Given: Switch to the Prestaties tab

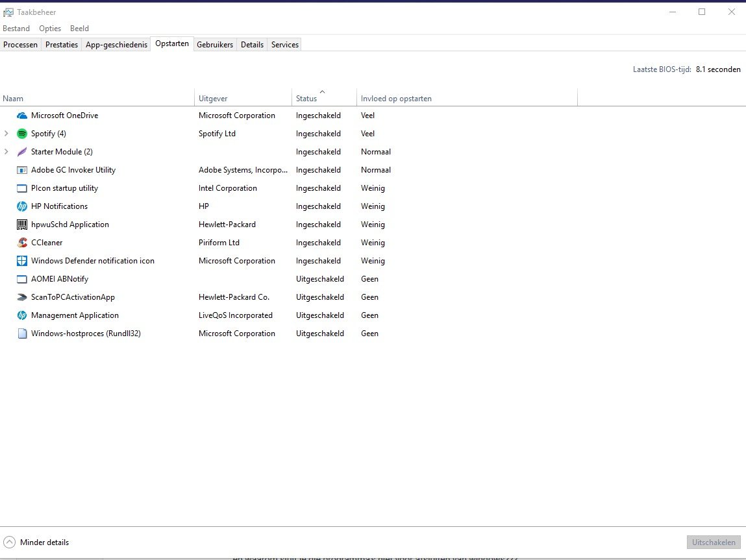Looking at the screenshot, I should tap(62, 45).
